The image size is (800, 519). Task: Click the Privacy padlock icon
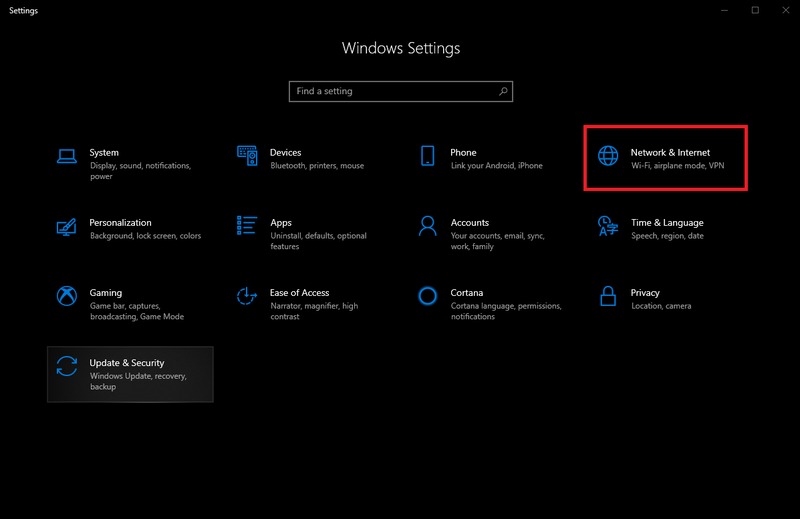tap(608, 296)
